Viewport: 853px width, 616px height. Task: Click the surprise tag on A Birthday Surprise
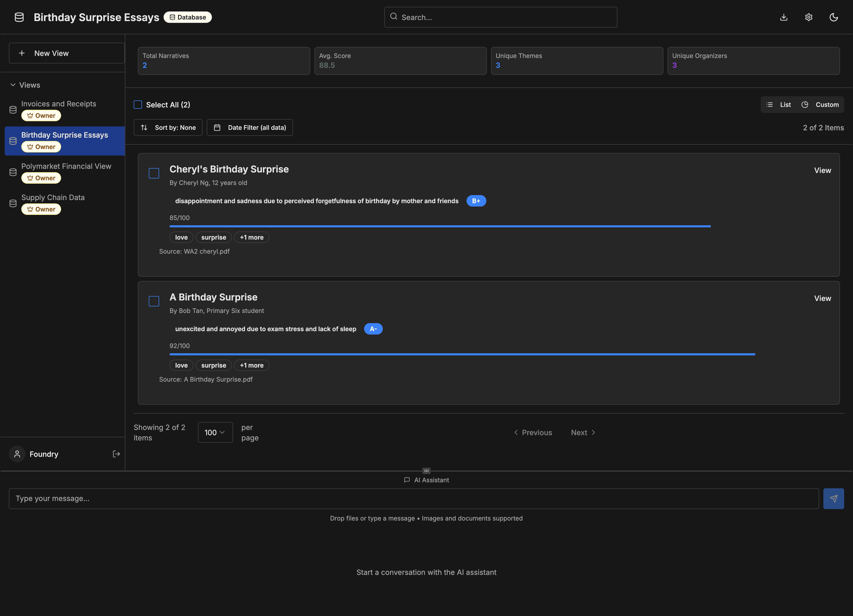click(214, 365)
